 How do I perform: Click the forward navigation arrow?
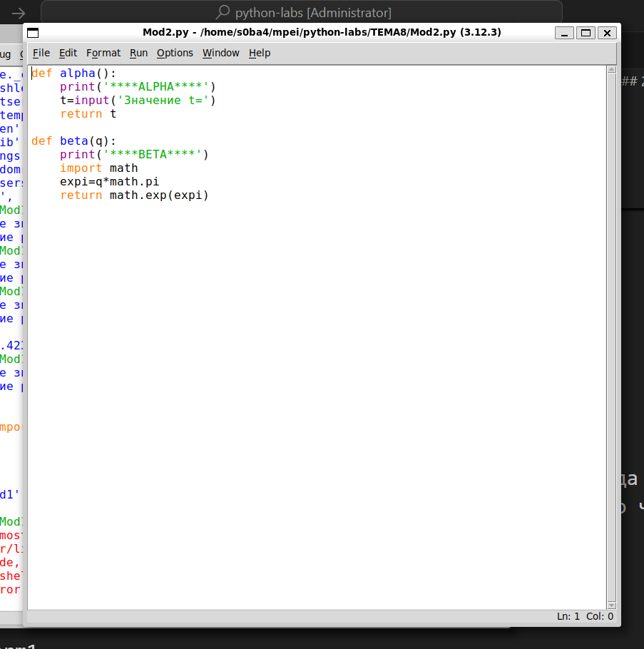[x=19, y=13]
